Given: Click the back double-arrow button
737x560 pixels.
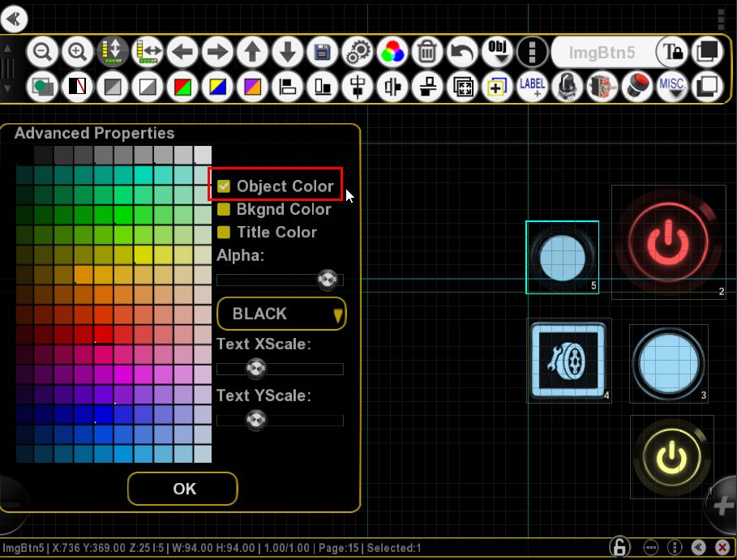Looking at the screenshot, I should pyautogui.click(x=14, y=19).
